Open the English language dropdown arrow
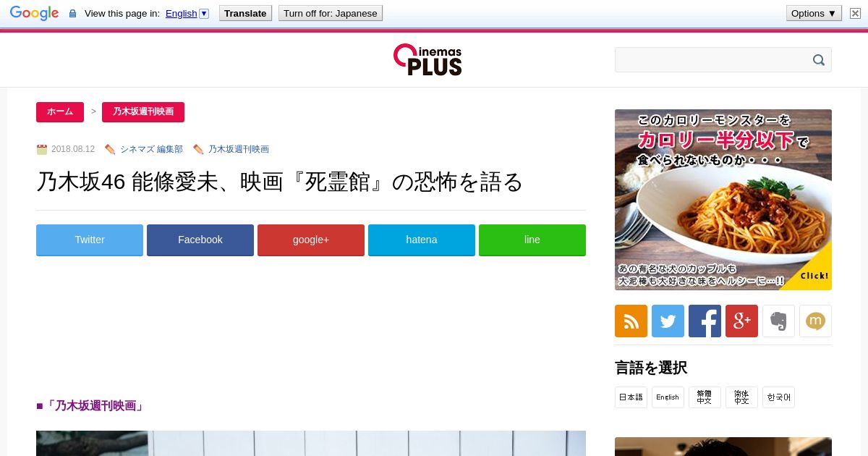 tap(204, 13)
